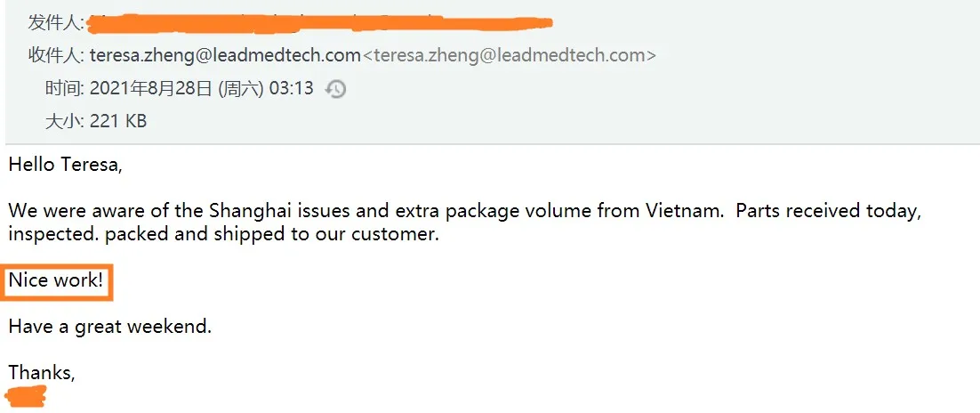980x413 pixels.
Task: Click the gray angle-bracketed recipient address
Action: point(510,55)
